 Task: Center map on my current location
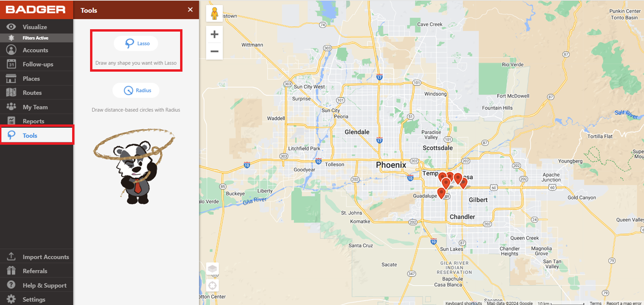(213, 285)
